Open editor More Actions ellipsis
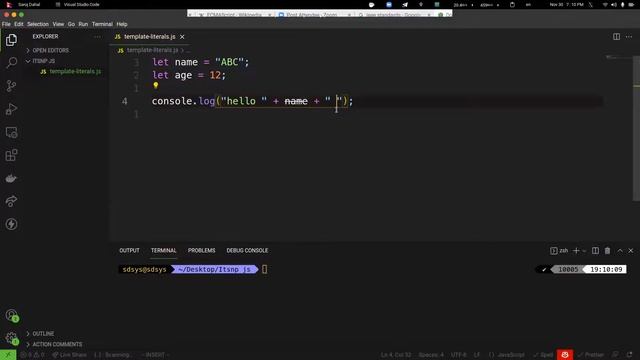 coord(629,37)
